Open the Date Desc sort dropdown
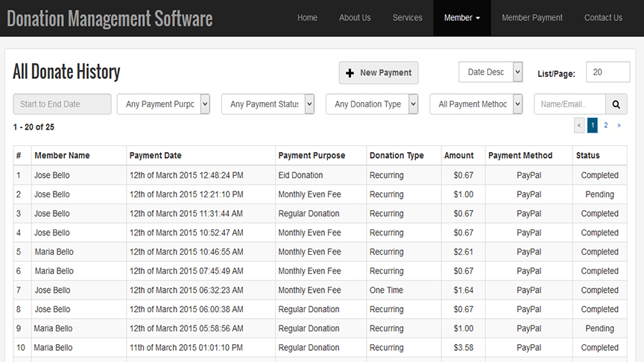The width and height of the screenshot is (644, 362). (x=490, y=72)
